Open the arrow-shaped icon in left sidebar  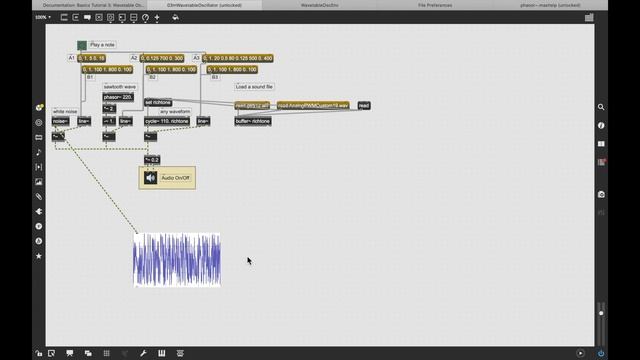[x=39, y=211]
